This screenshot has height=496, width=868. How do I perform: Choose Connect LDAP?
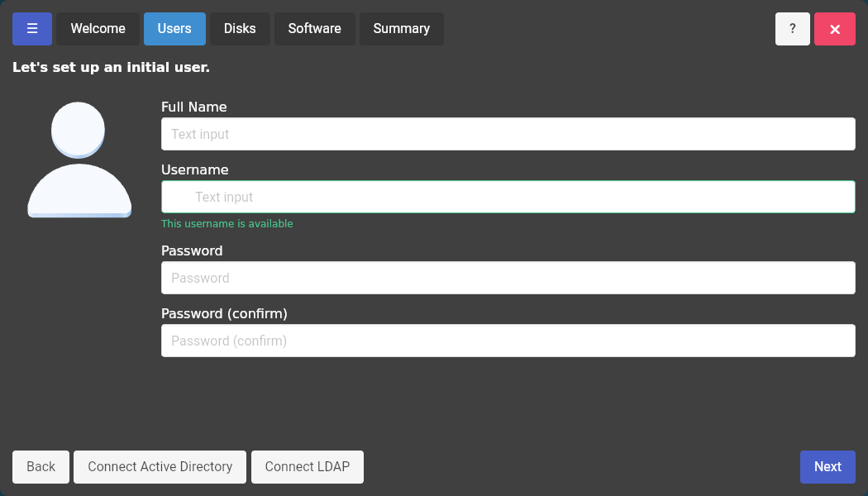coord(307,467)
